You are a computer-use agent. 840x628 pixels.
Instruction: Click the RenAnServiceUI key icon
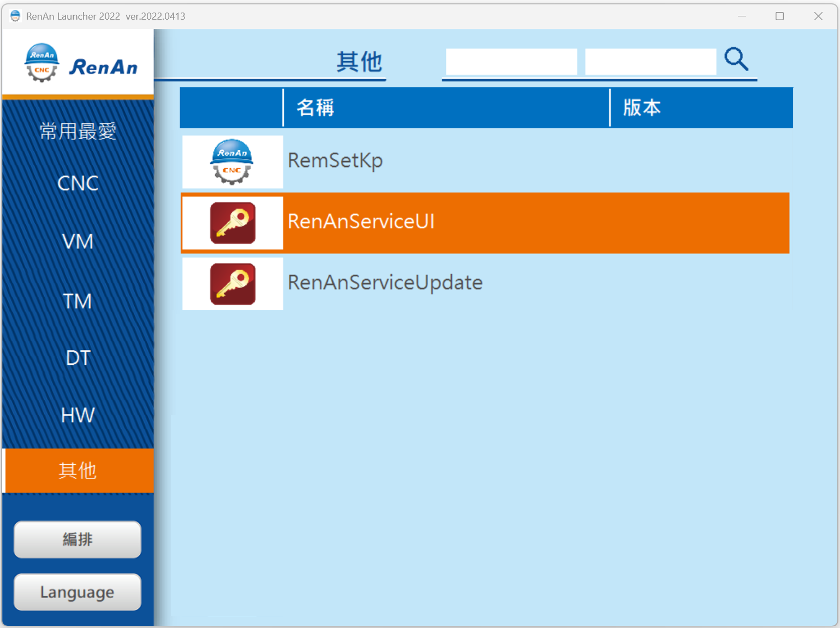pyautogui.click(x=233, y=223)
